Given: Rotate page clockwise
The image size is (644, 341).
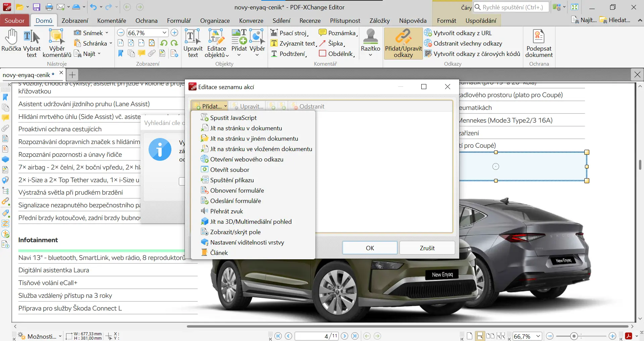Looking at the screenshot, I should (x=174, y=43).
